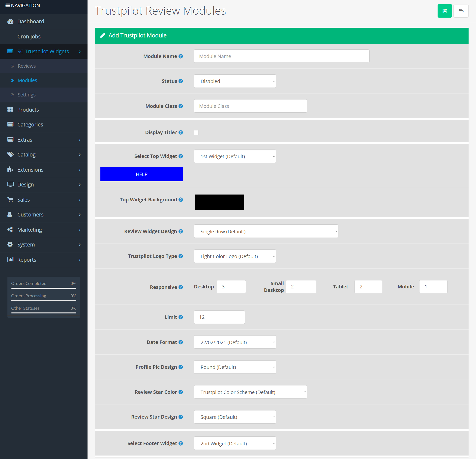
Task: Open the Select Top Widget dropdown
Action: click(x=235, y=156)
